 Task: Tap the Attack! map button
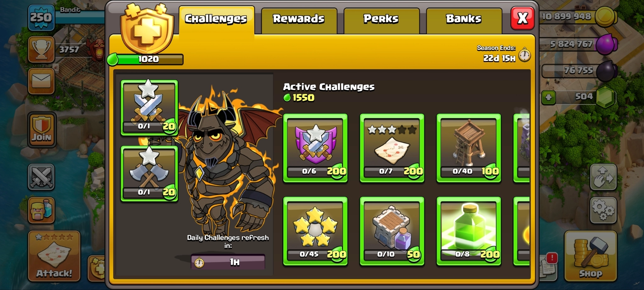click(54, 256)
